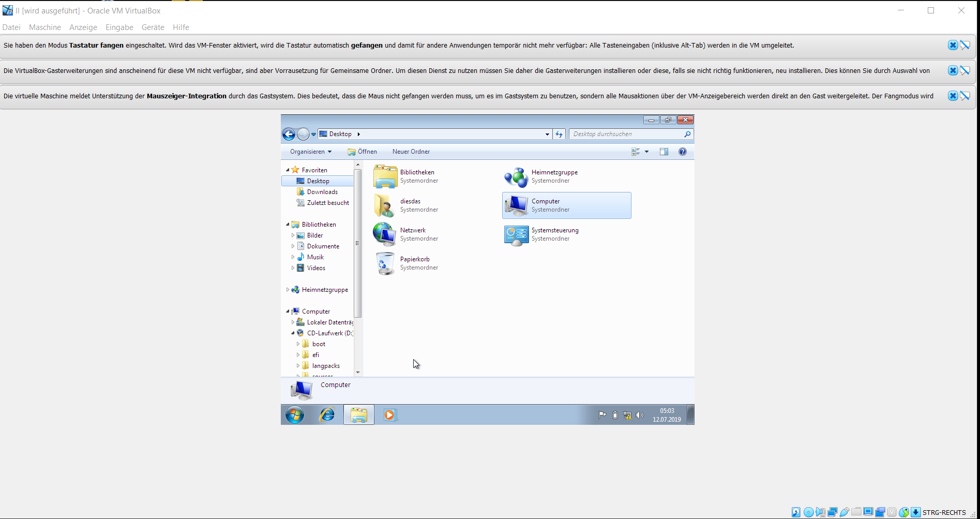Select Zuletzt besucht in navigation pane
This screenshot has height=519, width=980.
tap(323, 203)
